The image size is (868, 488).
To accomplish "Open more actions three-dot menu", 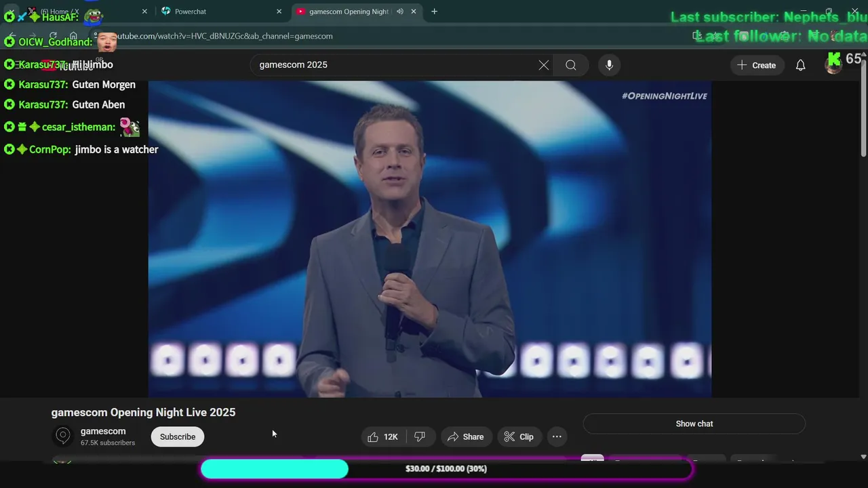I will coord(557,436).
